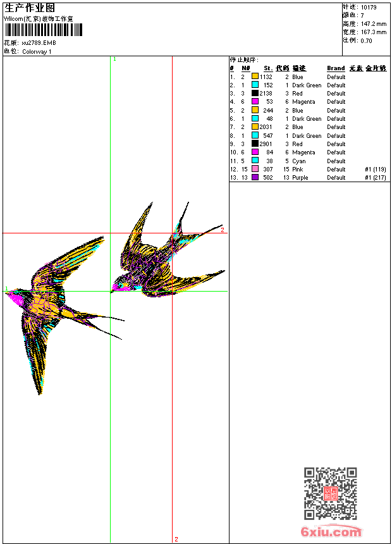Click the St. column header
The height and width of the screenshot is (544, 392).
click(x=268, y=68)
